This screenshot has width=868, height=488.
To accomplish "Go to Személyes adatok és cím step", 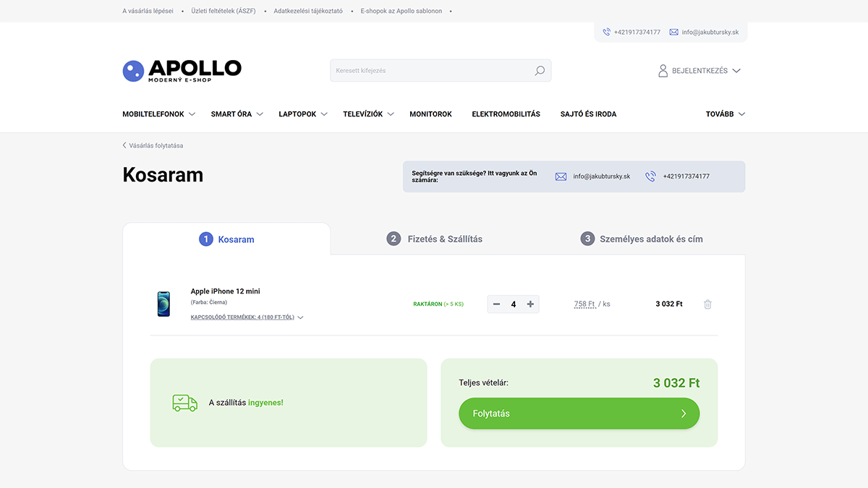I will pos(642,239).
